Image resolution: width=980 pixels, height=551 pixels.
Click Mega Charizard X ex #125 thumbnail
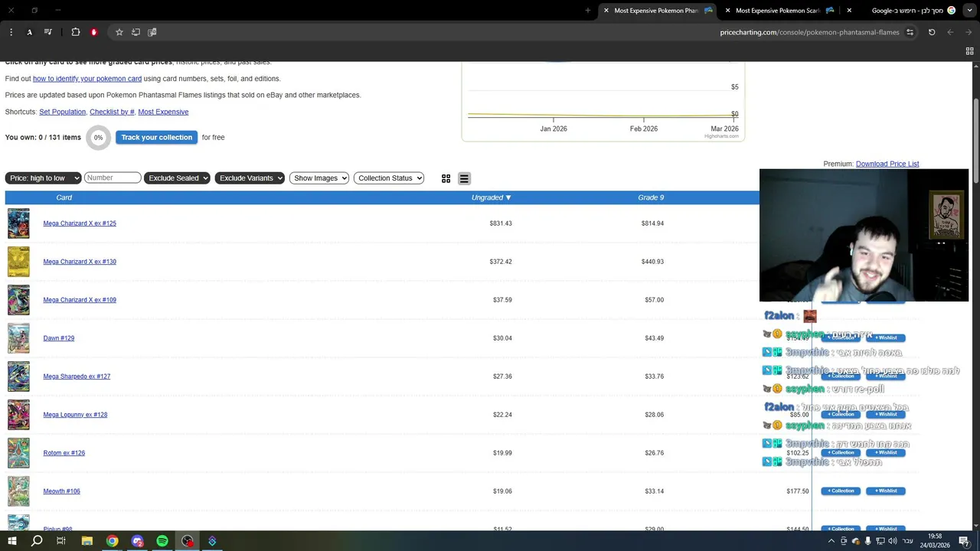(x=18, y=223)
